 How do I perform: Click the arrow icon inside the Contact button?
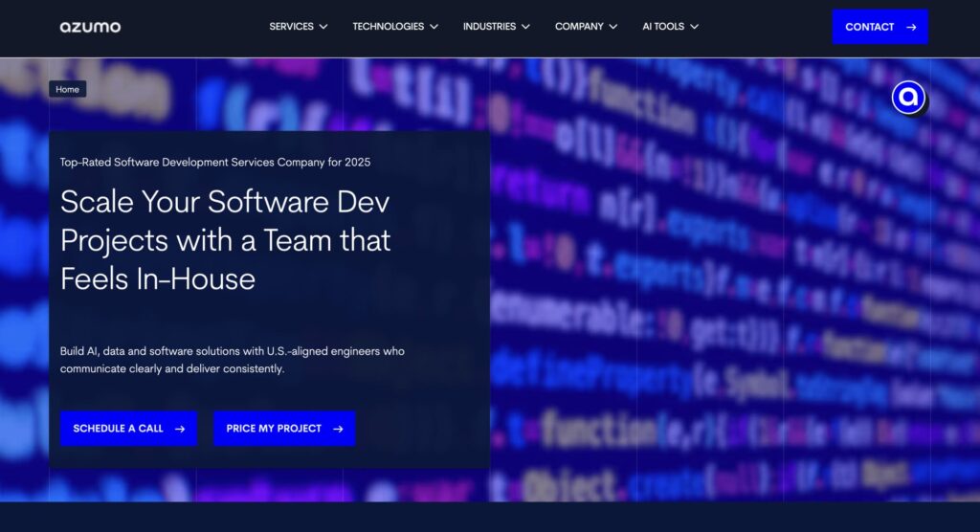[x=911, y=27]
